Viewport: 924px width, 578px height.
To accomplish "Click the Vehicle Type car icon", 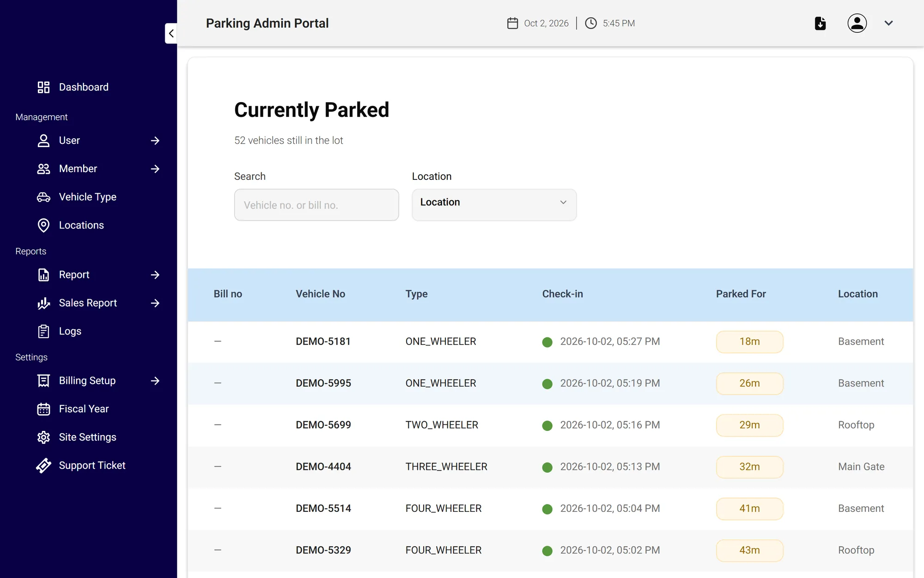I will pos(43,197).
